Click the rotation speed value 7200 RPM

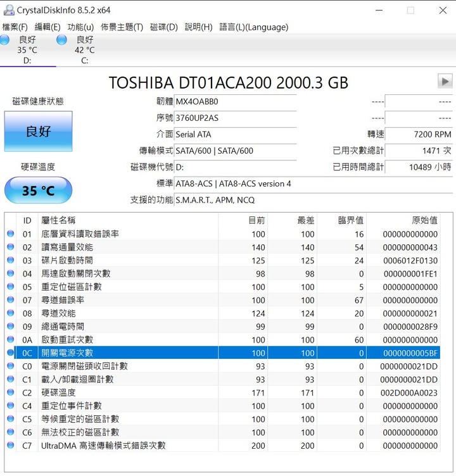tap(419, 134)
